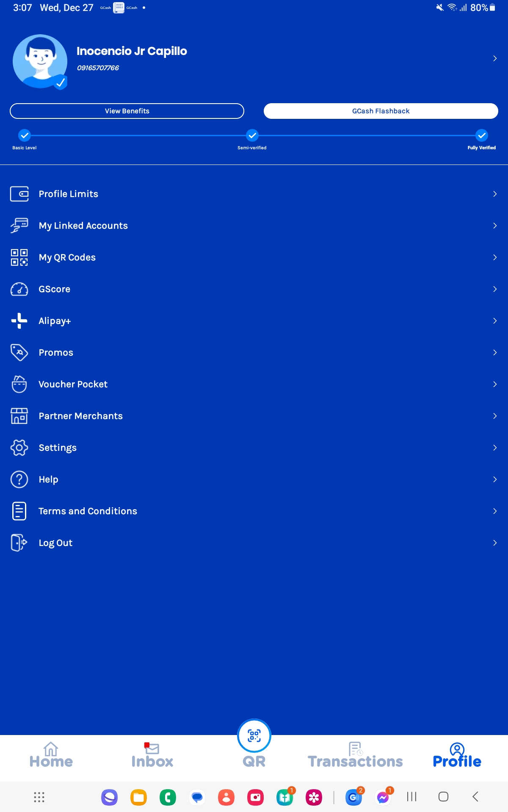
Task: Tap the Settings gear icon
Action: tap(19, 448)
